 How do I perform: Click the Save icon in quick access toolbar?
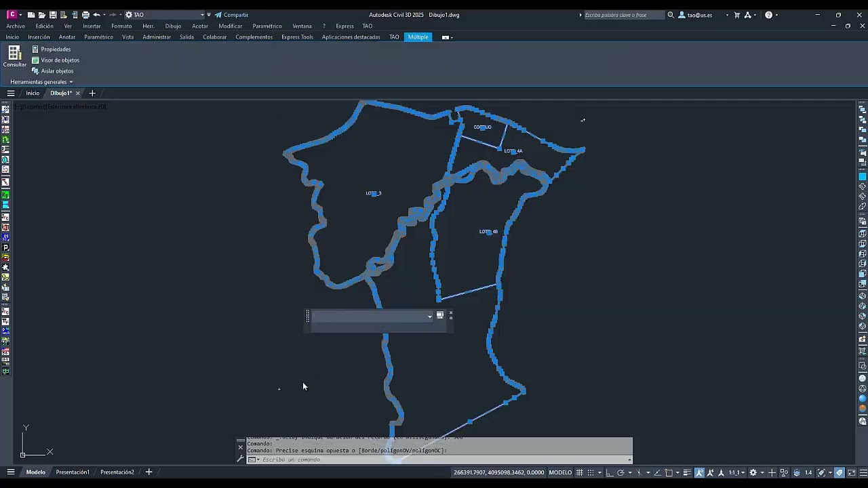coord(53,15)
